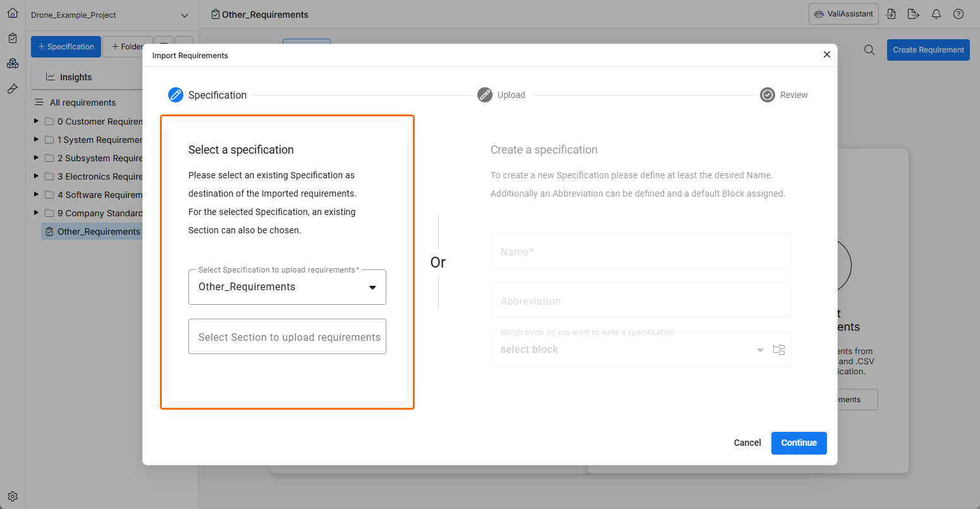Open the ValiAssistant button
Image resolution: width=980 pixels, height=509 pixels.
tap(843, 14)
